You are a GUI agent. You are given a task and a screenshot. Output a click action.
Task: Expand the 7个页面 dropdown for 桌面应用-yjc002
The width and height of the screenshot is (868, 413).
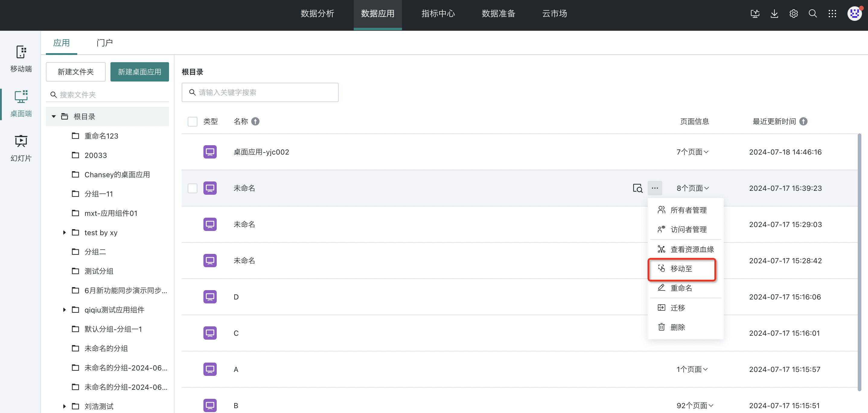692,152
